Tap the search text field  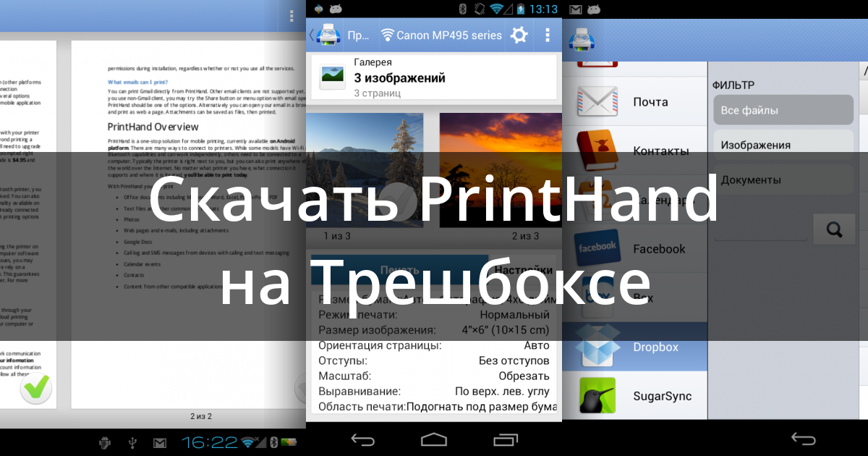tap(760, 229)
